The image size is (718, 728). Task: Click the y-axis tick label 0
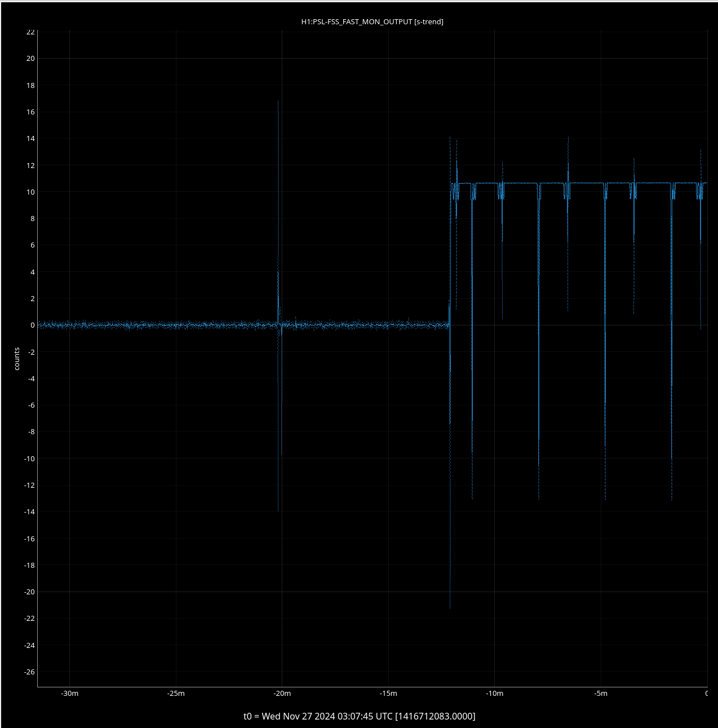33,325
